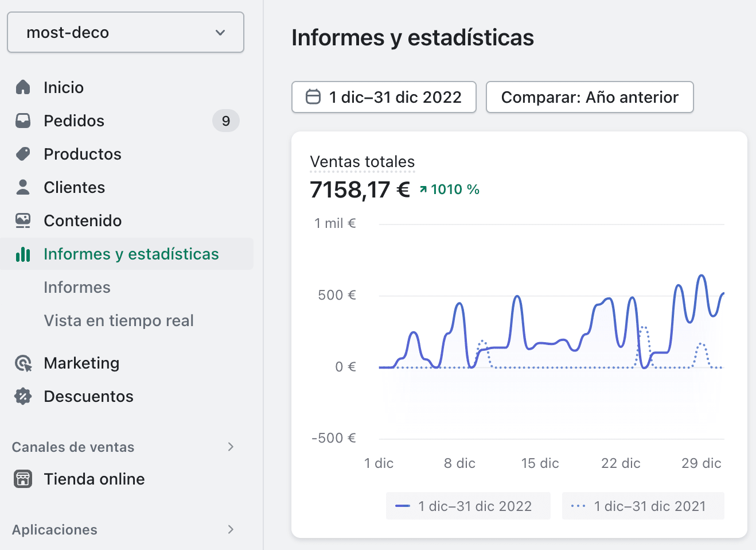Viewport: 756px width, 550px height.
Task: Click the Informes y estadísticas bar chart icon
Action: click(23, 254)
